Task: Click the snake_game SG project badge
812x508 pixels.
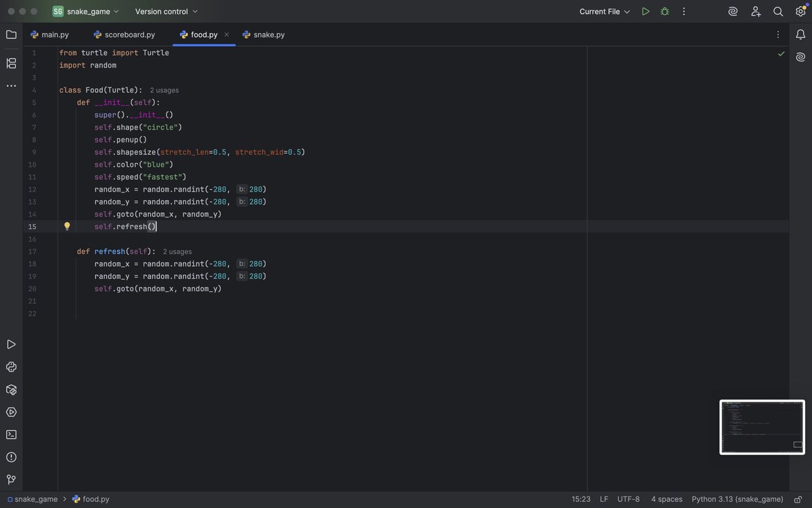Action: click(58, 12)
